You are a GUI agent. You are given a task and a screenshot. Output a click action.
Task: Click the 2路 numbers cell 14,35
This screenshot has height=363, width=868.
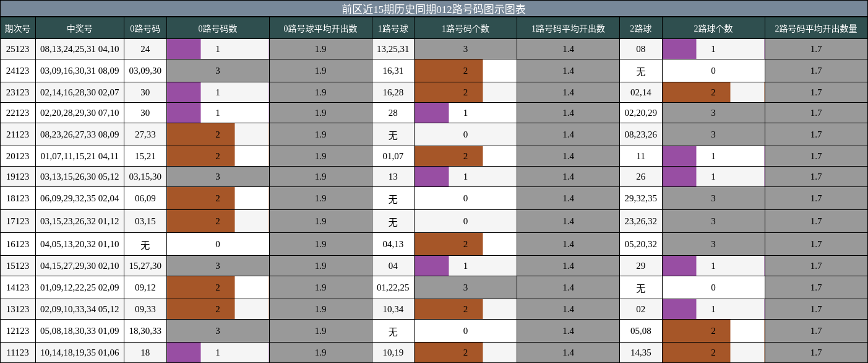click(x=641, y=352)
